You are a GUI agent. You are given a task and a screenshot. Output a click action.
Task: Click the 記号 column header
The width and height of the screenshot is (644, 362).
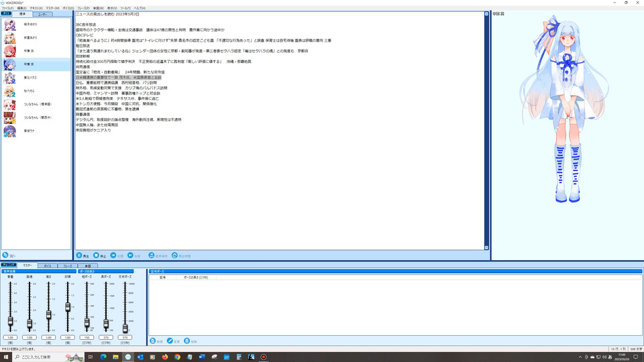click(162, 278)
